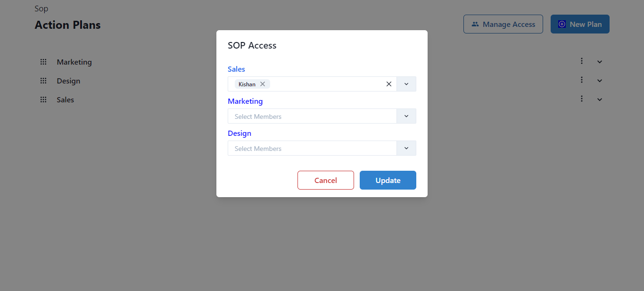The image size is (644, 291).
Task: Open the Sales members dropdown in SOP Access
Action: click(x=406, y=83)
